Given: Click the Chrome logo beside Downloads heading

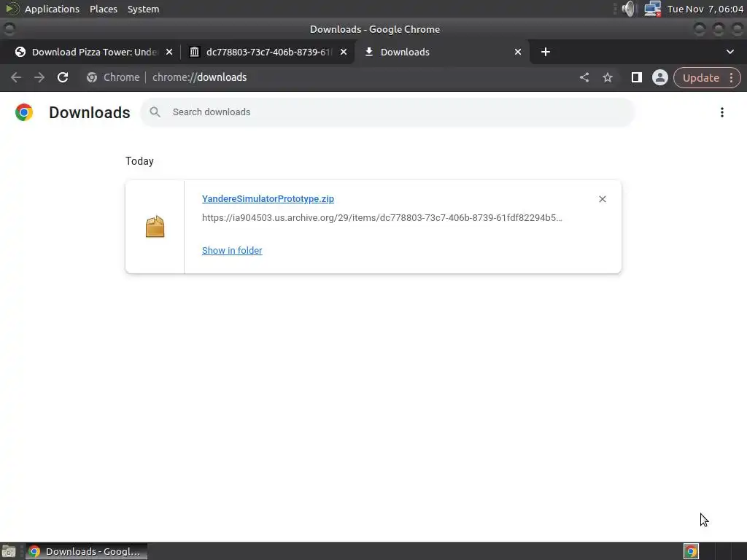Looking at the screenshot, I should tap(24, 112).
